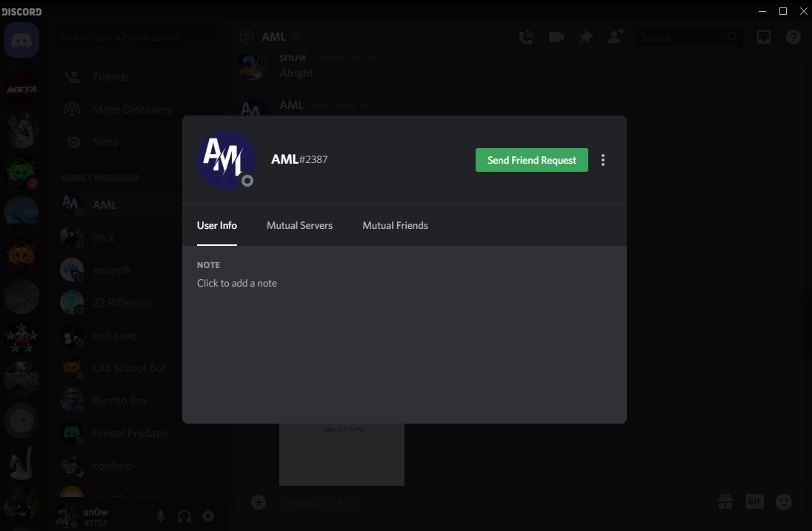Click the message Search field
Image resolution: width=812 pixels, height=531 pixels.
689,37
